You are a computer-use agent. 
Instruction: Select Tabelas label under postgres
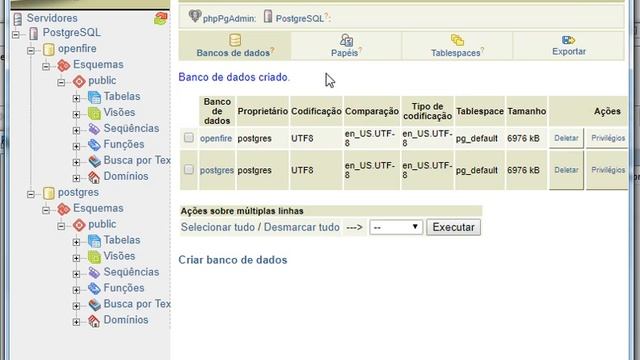click(x=122, y=240)
